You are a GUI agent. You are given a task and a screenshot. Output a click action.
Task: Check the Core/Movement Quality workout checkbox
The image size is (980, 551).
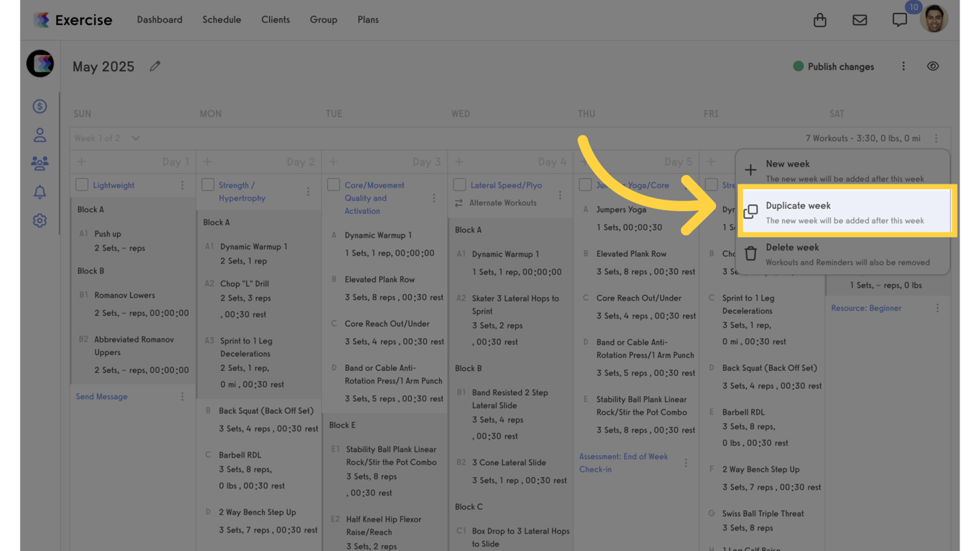334,185
